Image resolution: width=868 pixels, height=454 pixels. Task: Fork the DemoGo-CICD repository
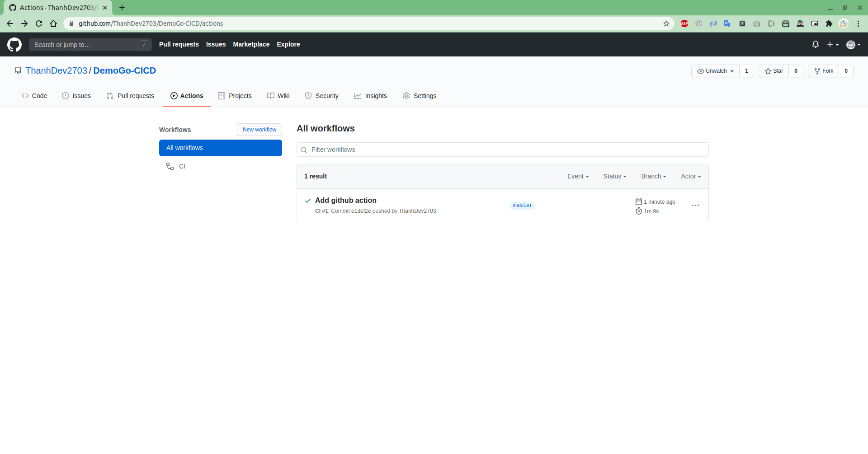[x=824, y=71]
